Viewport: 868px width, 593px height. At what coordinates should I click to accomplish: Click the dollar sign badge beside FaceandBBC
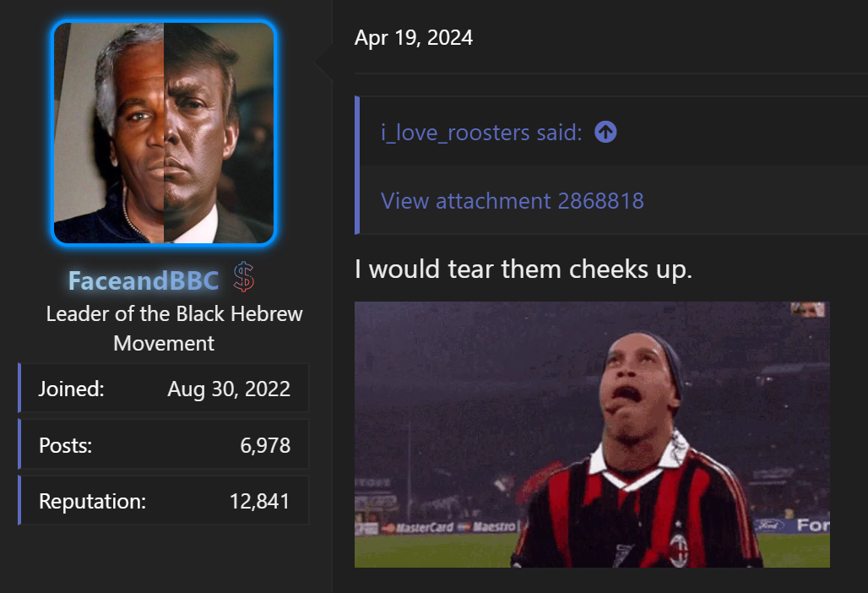pos(243,277)
